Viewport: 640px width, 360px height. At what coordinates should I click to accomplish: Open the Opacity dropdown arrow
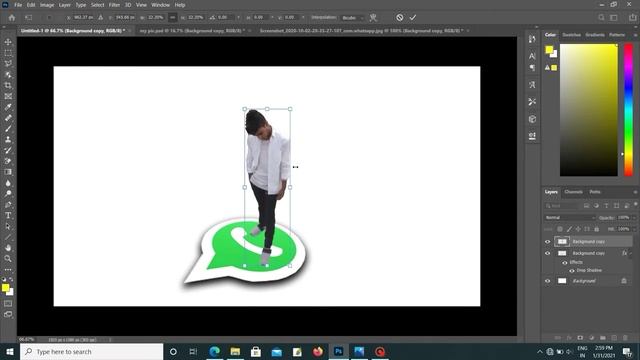634,218
